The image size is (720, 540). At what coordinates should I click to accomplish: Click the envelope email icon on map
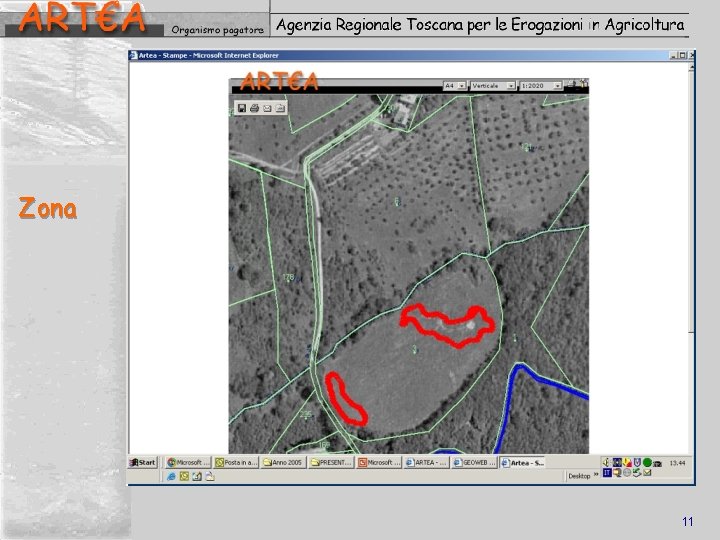click(x=267, y=108)
